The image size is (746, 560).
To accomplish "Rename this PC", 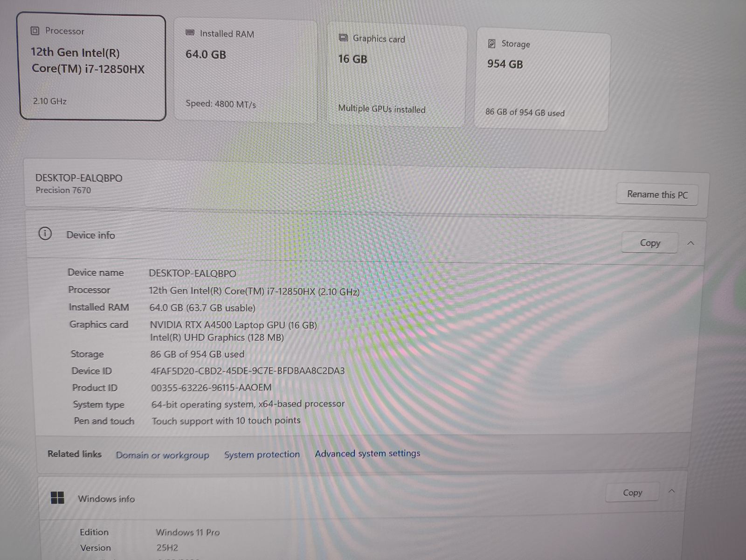I will 657,194.
